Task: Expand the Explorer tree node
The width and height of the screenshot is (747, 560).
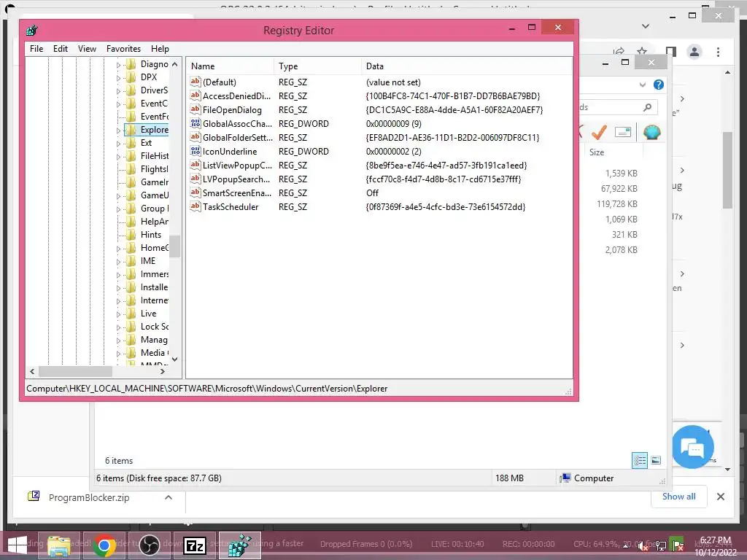Action: [119, 130]
